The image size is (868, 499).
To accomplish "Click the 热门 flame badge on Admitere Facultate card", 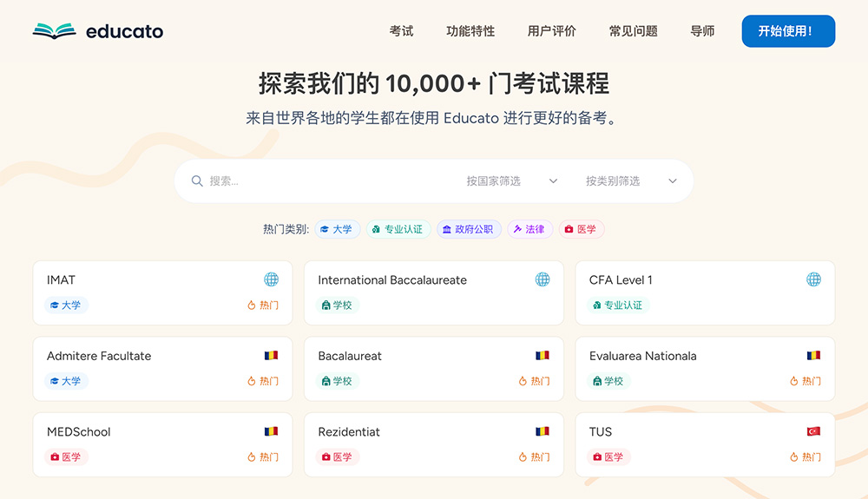I will [x=263, y=381].
